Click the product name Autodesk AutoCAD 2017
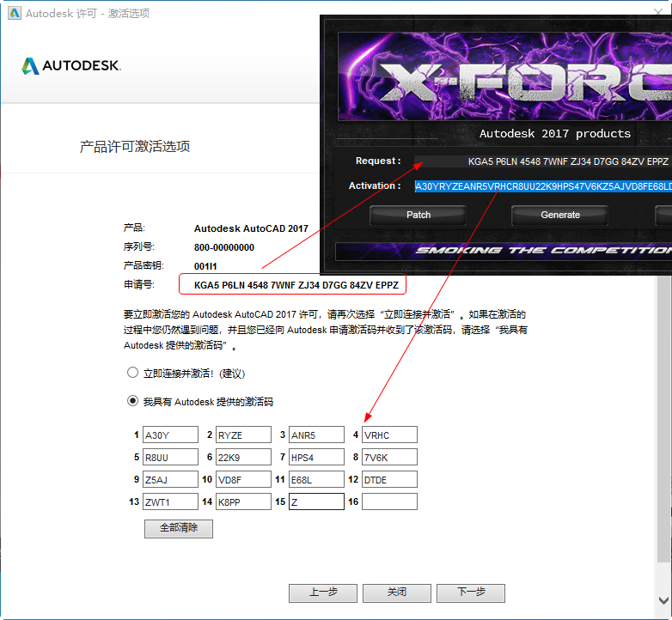This screenshot has height=620, width=672. pyautogui.click(x=251, y=228)
